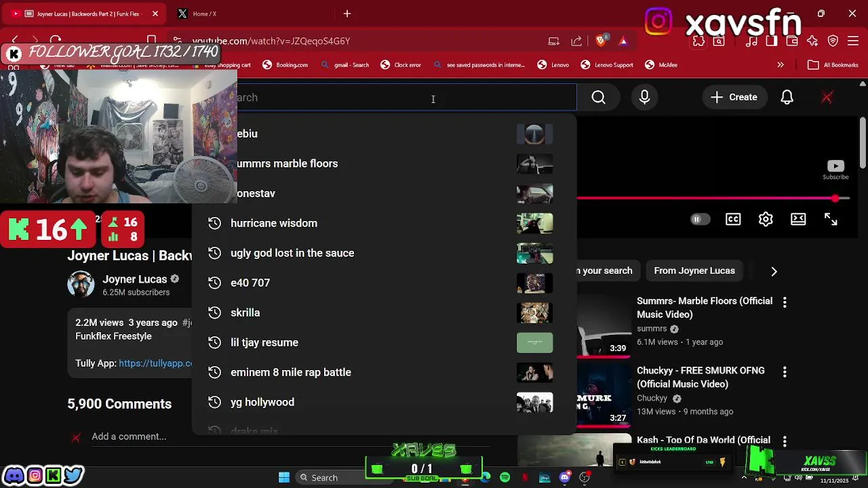Open a new browser tab with plus
This screenshot has height=488, width=868.
(347, 14)
